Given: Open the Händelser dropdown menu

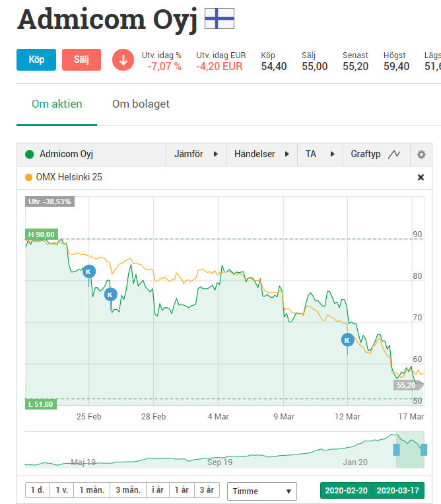Looking at the screenshot, I should coord(261,155).
